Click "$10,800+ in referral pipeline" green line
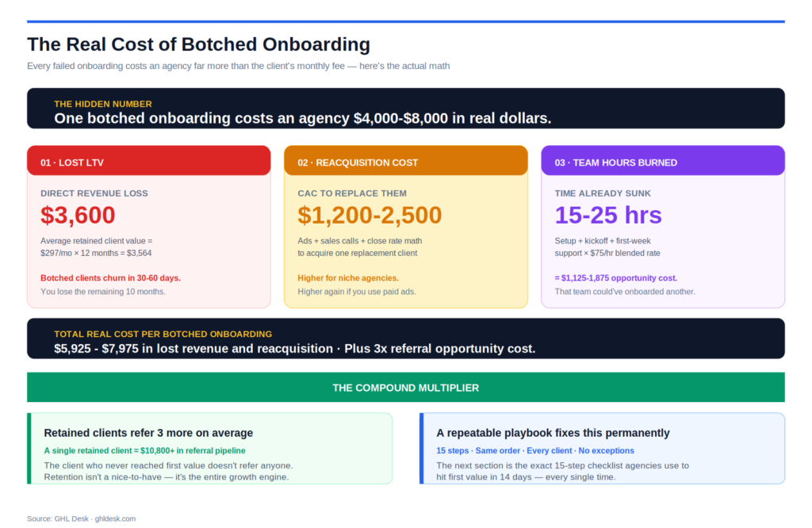This screenshot has height=528, width=812. [144, 450]
